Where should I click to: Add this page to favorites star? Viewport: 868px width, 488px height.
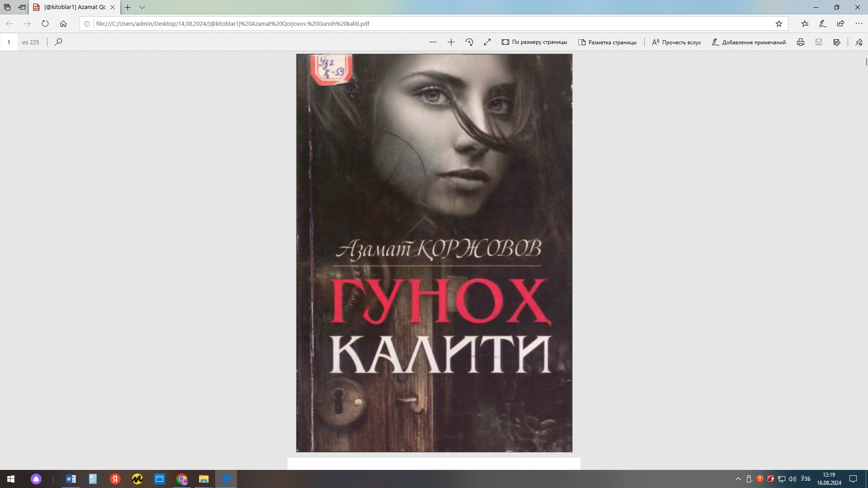[779, 23]
